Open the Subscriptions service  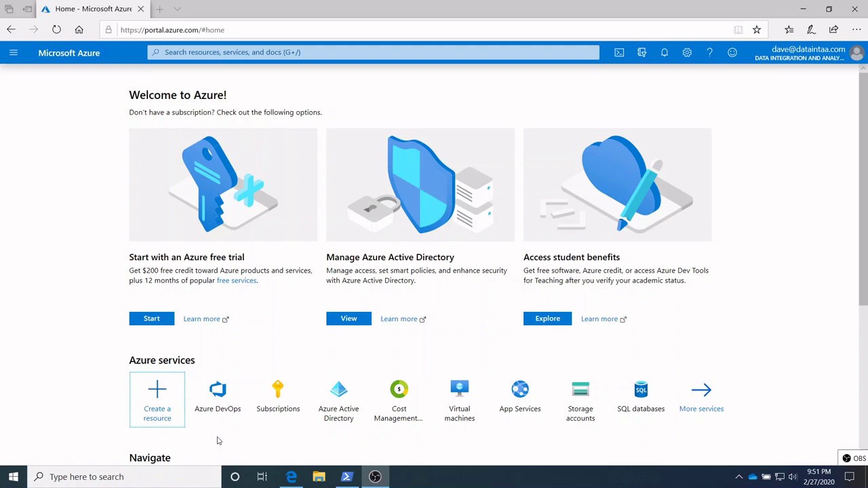click(x=278, y=397)
